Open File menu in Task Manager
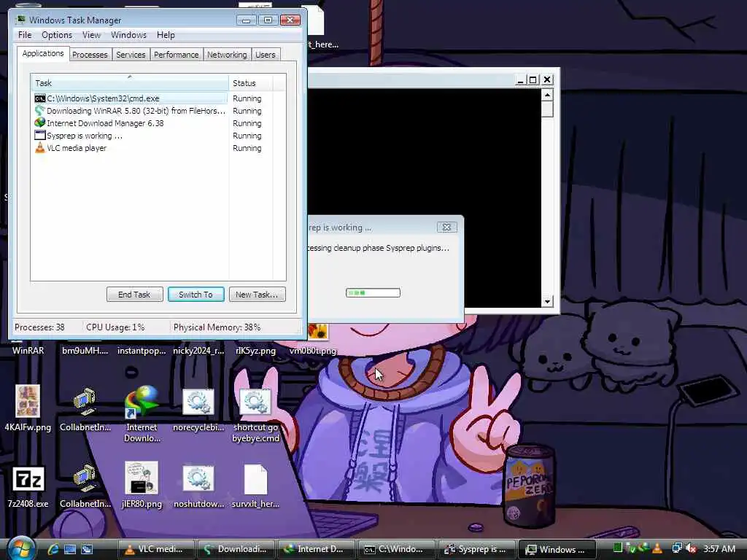The width and height of the screenshot is (747, 560). click(x=25, y=35)
